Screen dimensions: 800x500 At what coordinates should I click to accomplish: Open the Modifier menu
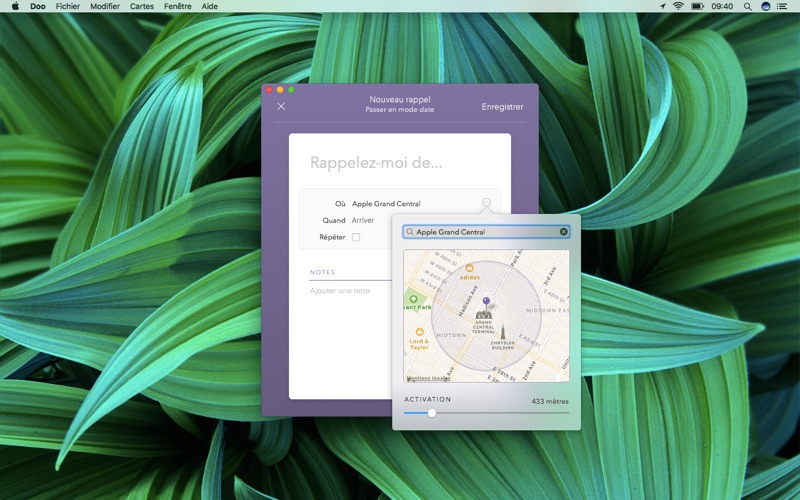[105, 6]
